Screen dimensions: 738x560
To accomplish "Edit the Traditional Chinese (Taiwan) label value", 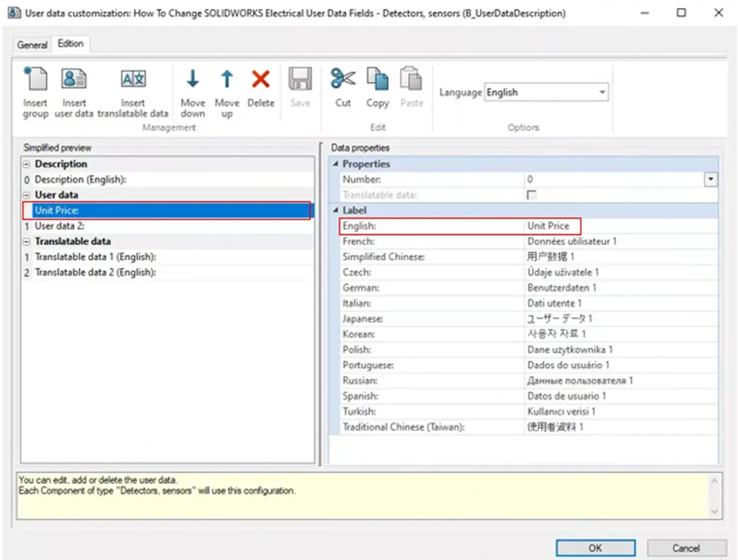I will pos(620,427).
